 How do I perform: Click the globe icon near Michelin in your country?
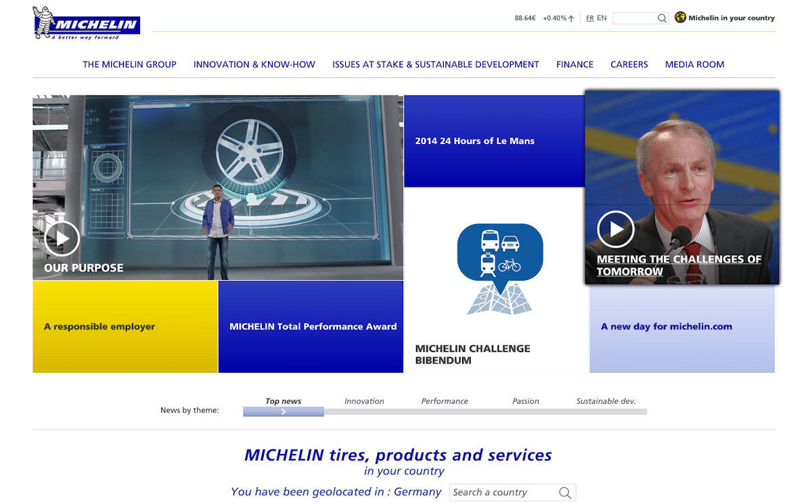pyautogui.click(x=679, y=18)
